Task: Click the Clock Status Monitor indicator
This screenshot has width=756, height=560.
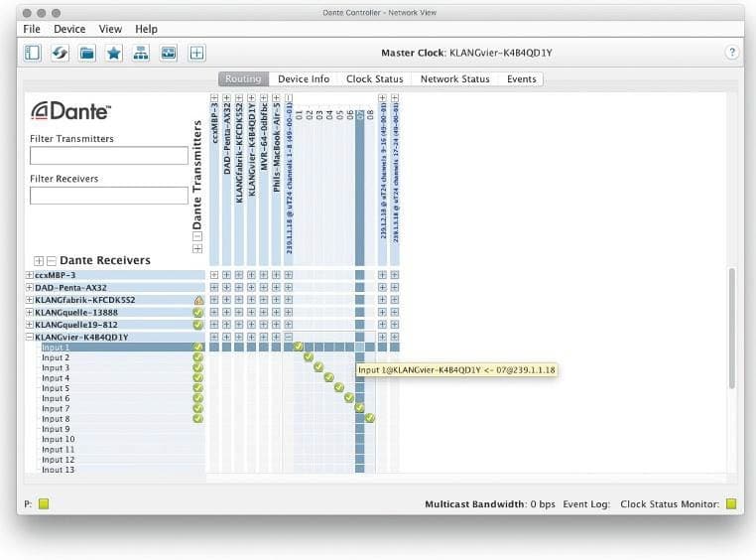Action: pos(732,504)
